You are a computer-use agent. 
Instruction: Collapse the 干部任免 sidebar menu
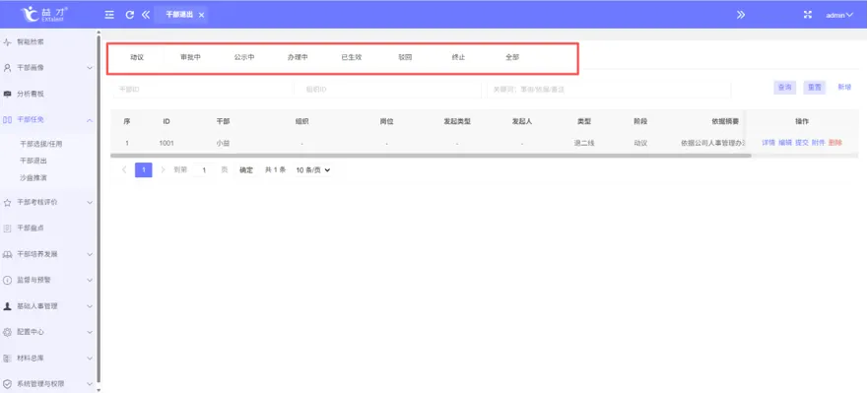(x=48, y=119)
